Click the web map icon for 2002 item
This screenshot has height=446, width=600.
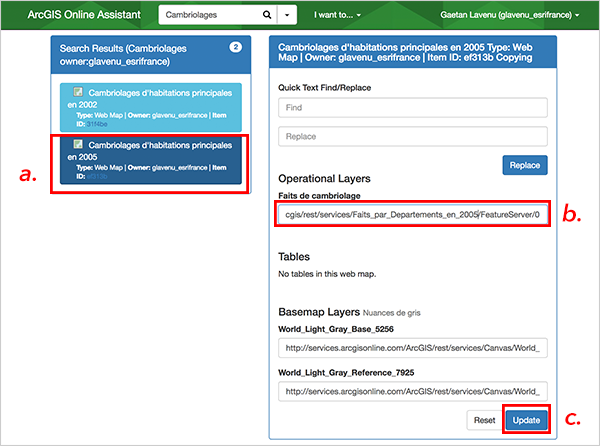pos(78,92)
